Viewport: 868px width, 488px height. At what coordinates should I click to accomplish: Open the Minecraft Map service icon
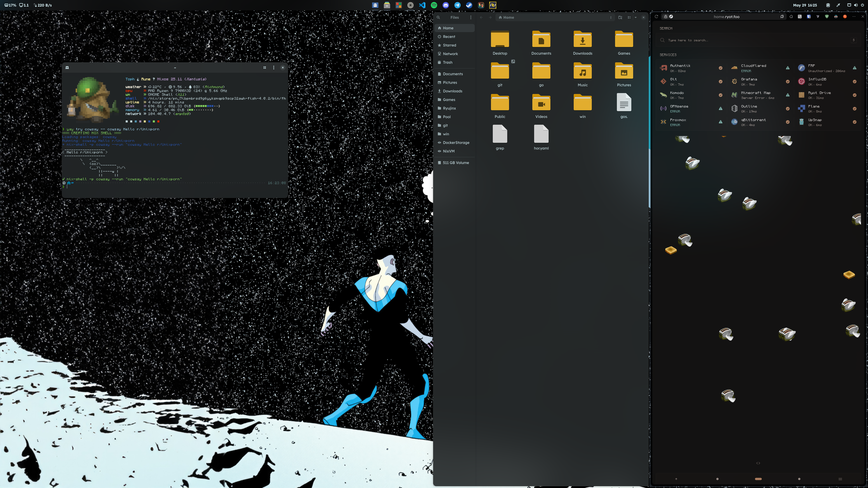[x=735, y=95]
